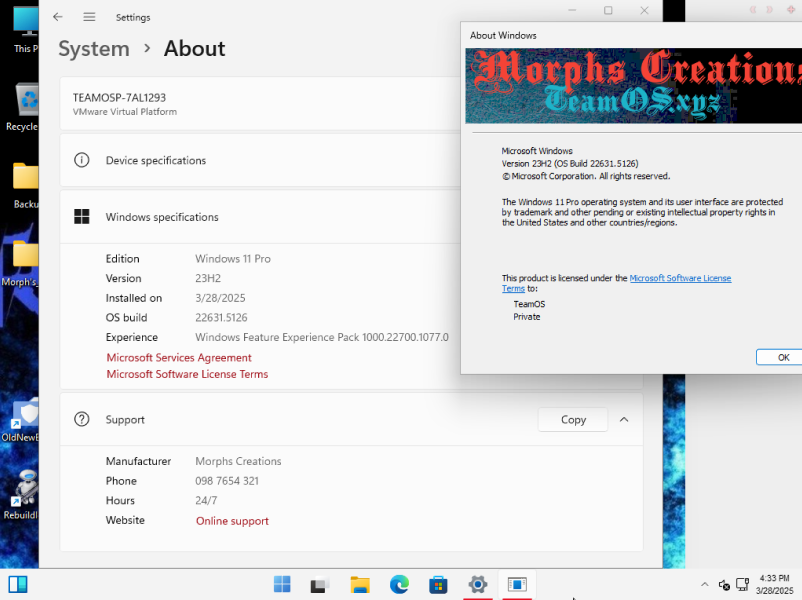The image size is (802, 600).
Task: Navigate to System in the breadcrumb
Action: (x=94, y=49)
